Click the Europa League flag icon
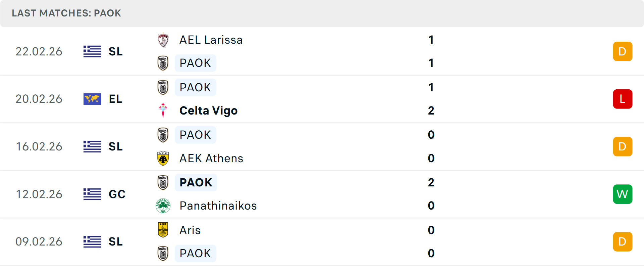This screenshot has width=644, height=266. 92,99
